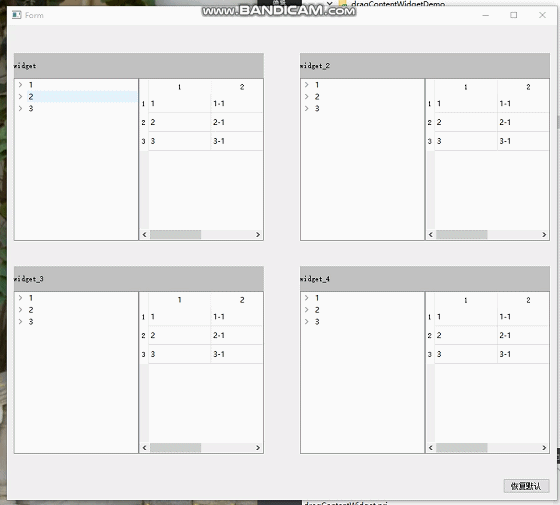Expand tree item 2 in widget_4 panel
The height and width of the screenshot is (505, 560).
[306, 310]
